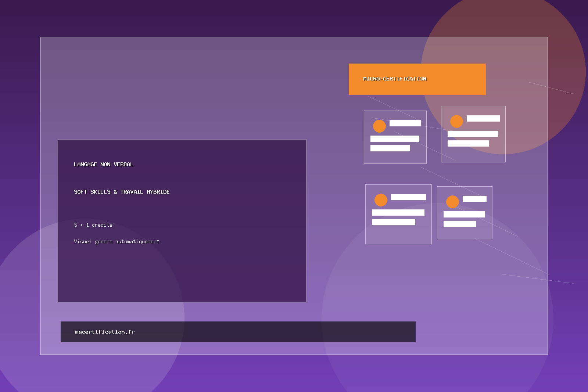
Task: Open the macertification.fr link
Action: click(105, 332)
